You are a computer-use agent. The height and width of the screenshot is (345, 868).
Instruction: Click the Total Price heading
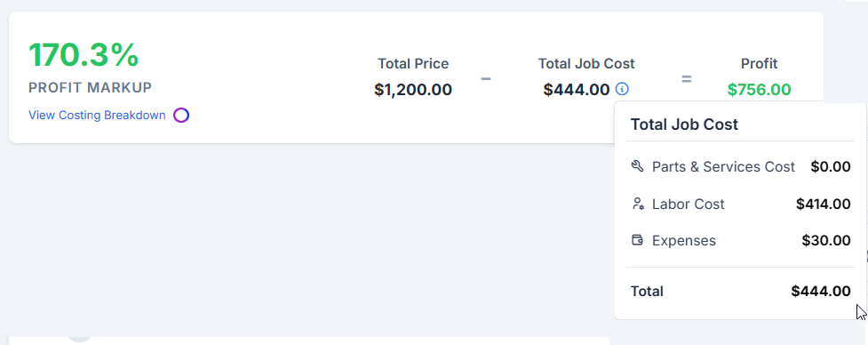413,64
